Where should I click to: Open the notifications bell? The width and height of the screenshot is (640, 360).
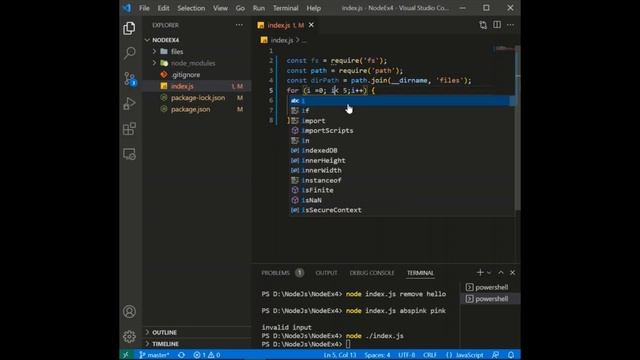pos(511,355)
